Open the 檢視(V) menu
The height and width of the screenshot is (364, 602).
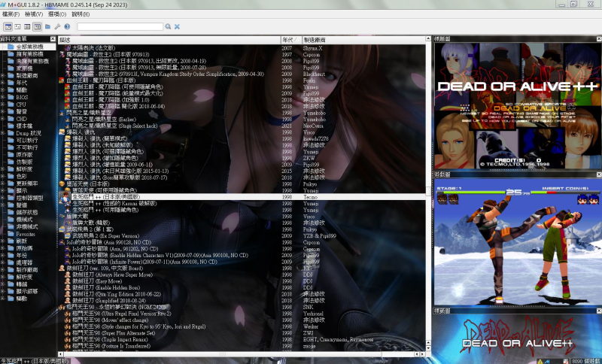point(33,14)
